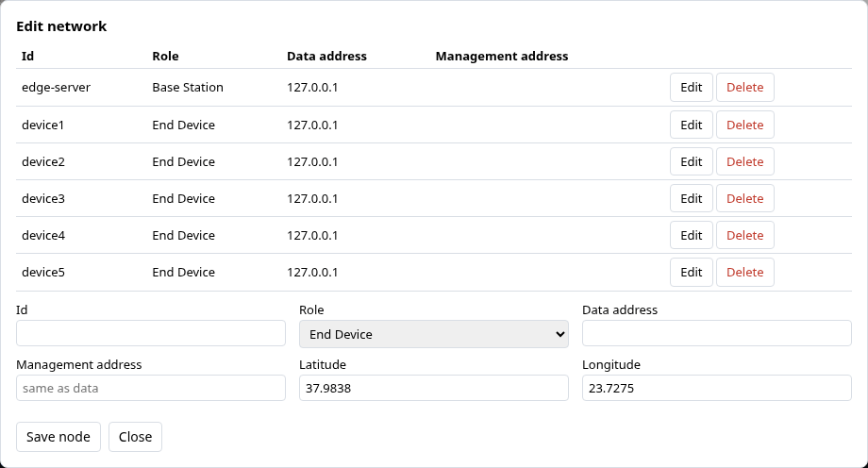The height and width of the screenshot is (468, 868).
Task: Select the device1 id text
Action: click(x=43, y=125)
